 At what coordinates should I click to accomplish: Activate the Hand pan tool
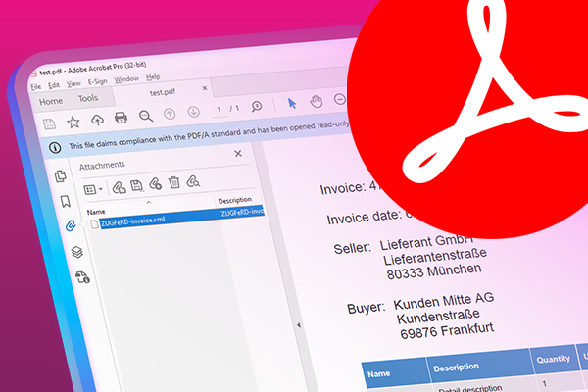coord(316,101)
